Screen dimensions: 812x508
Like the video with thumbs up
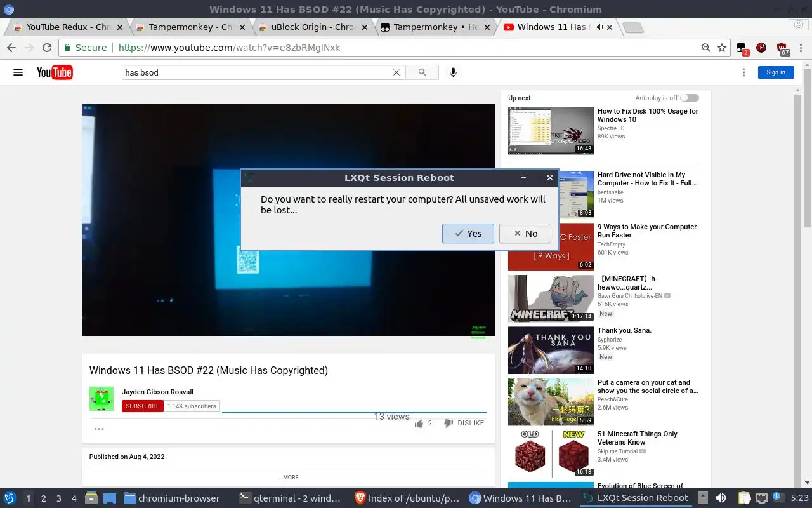pos(419,423)
